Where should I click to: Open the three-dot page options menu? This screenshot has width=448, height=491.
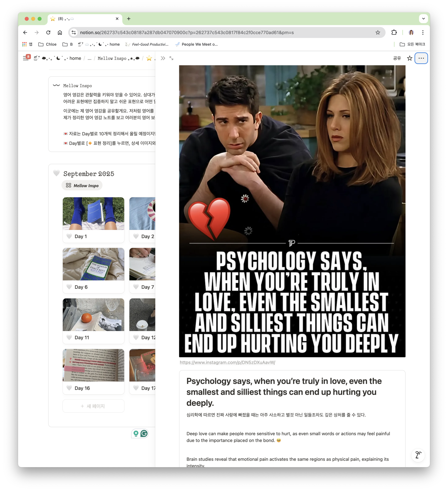click(x=421, y=58)
